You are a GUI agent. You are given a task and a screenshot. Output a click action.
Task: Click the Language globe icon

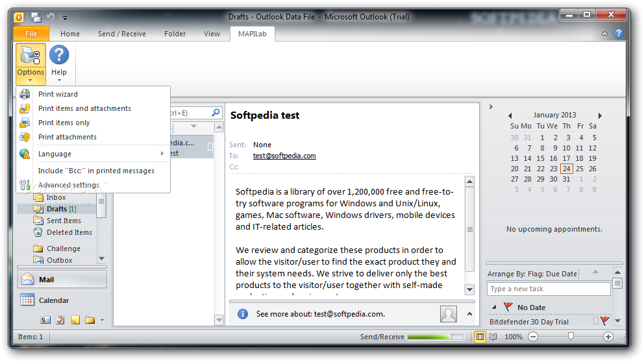[x=25, y=154]
